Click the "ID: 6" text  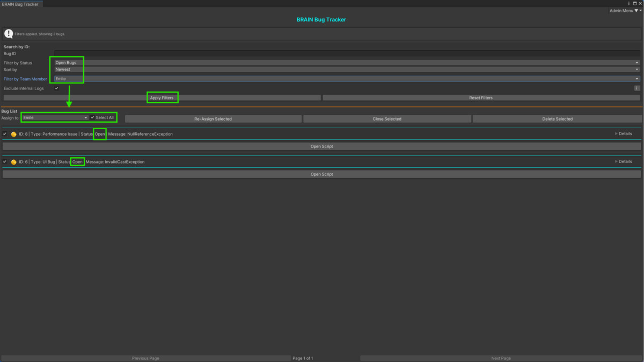point(23,162)
